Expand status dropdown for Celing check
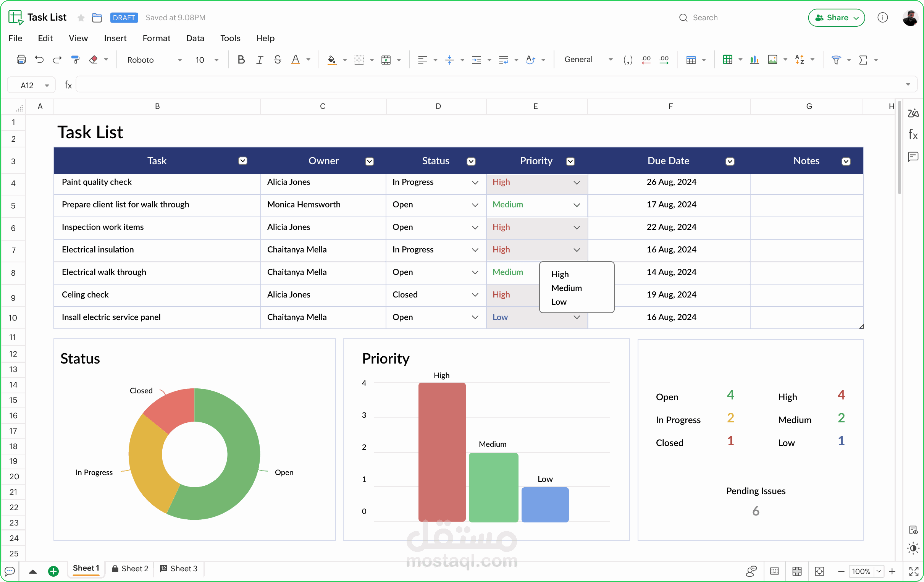 [x=475, y=295]
